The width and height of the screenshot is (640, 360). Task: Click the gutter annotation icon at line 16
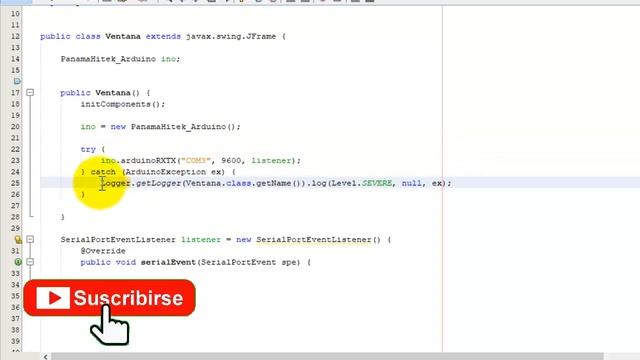17,81
